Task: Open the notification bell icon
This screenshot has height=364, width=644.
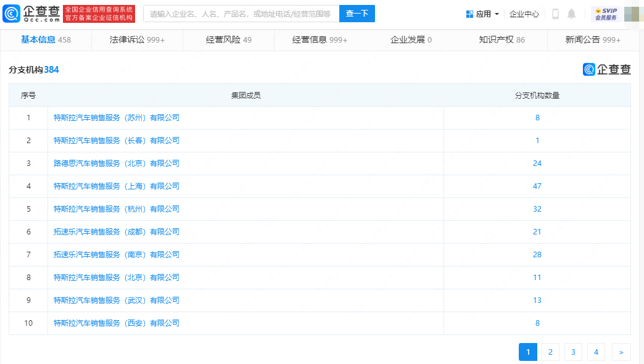Action: tap(571, 14)
